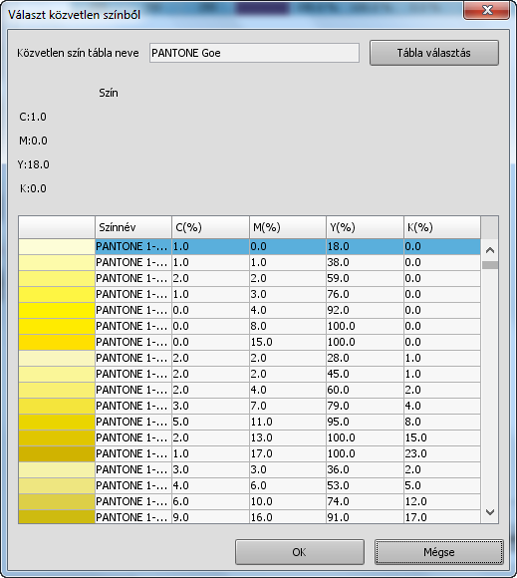Click C value 5.0 in the table
517x578 pixels.
point(210,422)
